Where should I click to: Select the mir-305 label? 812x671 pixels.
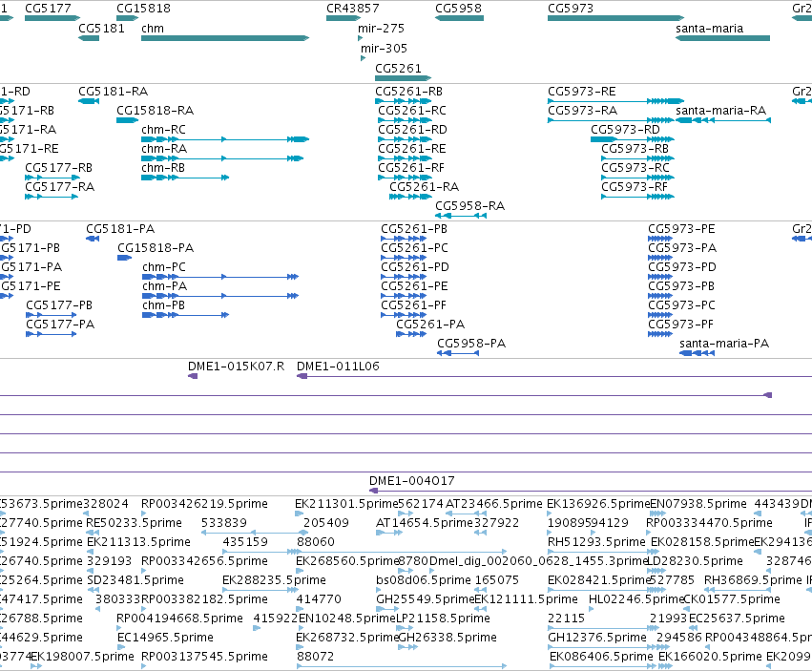point(384,48)
